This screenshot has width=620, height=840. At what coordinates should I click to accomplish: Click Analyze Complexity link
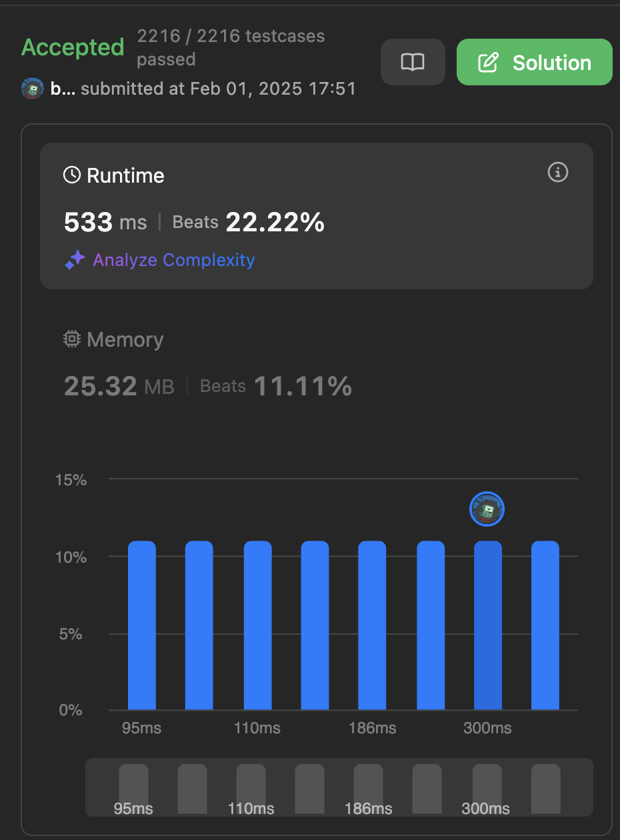coord(173,259)
